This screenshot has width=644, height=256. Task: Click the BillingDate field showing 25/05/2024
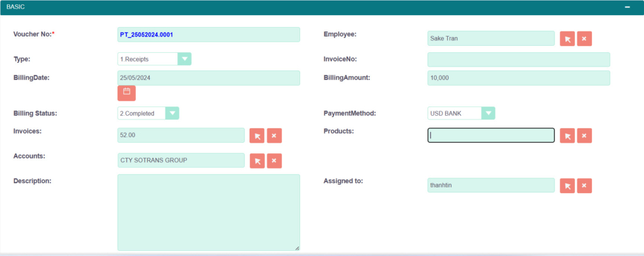point(208,78)
